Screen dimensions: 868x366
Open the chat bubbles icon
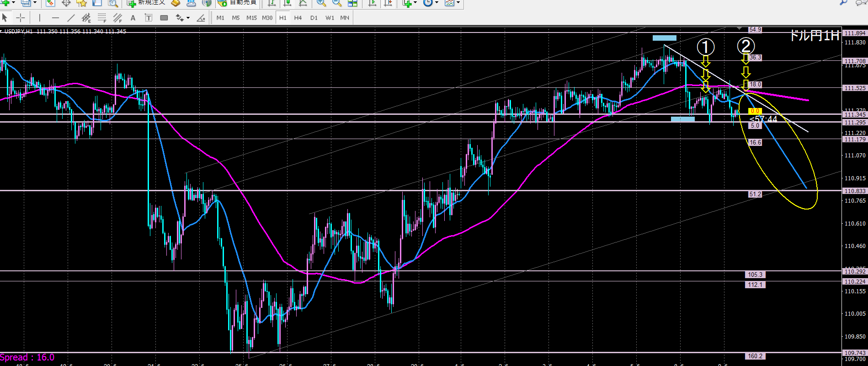point(861,2)
